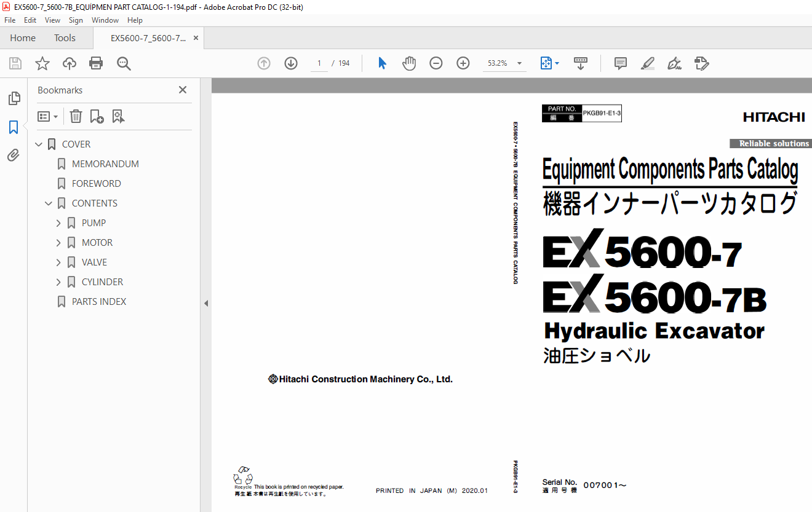
Task: Open the zoom level dropdown arrow
Action: (x=519, y=63)
